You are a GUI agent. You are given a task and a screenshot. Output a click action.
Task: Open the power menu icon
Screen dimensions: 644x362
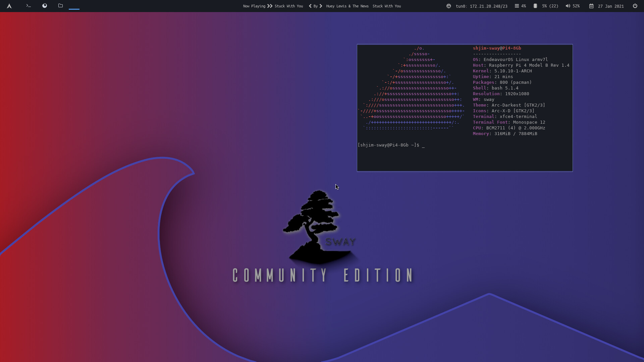point(635,6)
